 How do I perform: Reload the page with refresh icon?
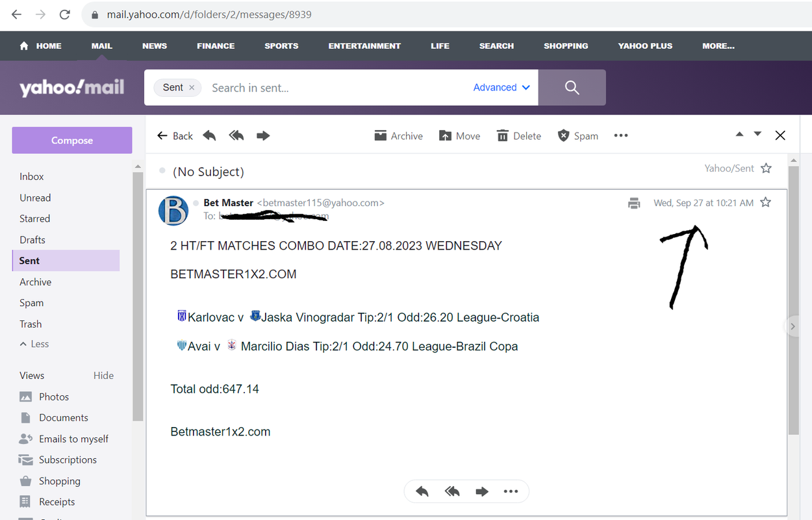tap(65, 14)
